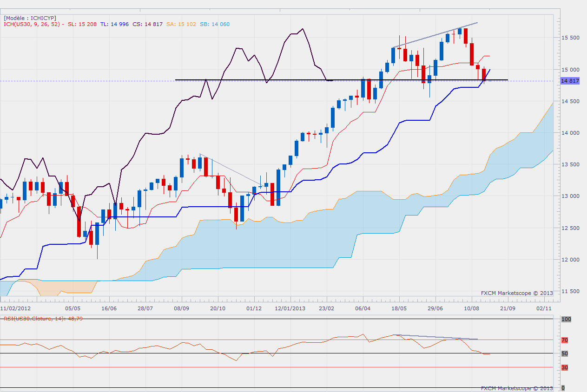Click the RSI 30 oversold level label
The image size is (587, 392).
[x=565, y=368]
